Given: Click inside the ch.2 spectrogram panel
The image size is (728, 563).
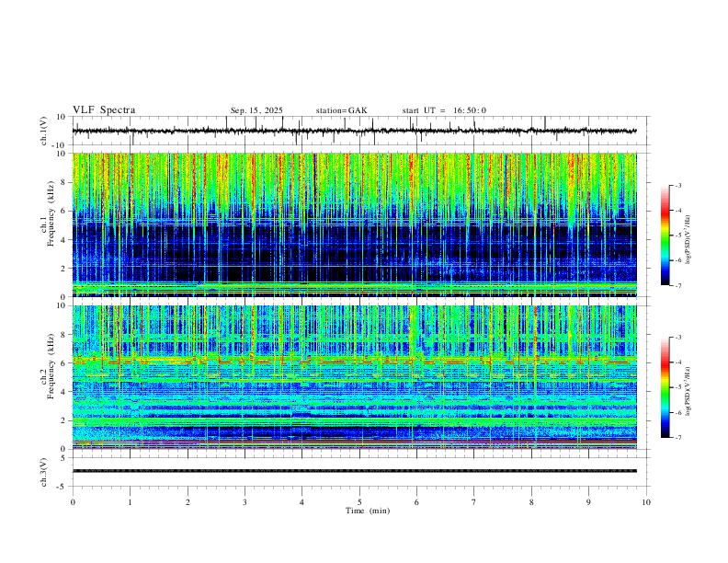Looking at the screenshot, I should coord(354,377).
